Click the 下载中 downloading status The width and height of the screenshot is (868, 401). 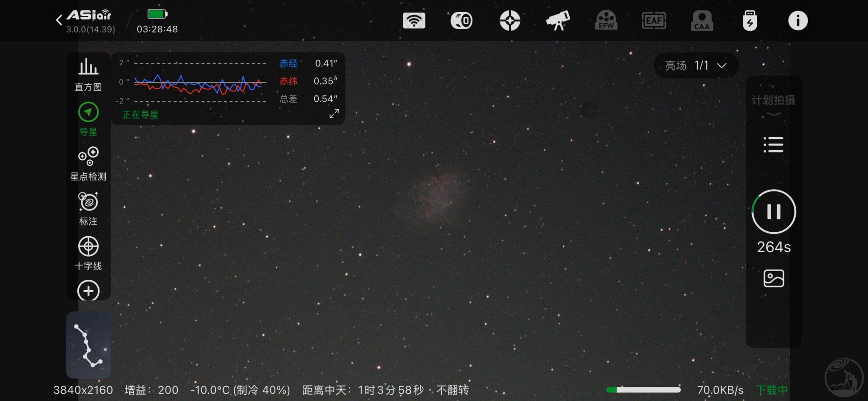click(772, 390)
